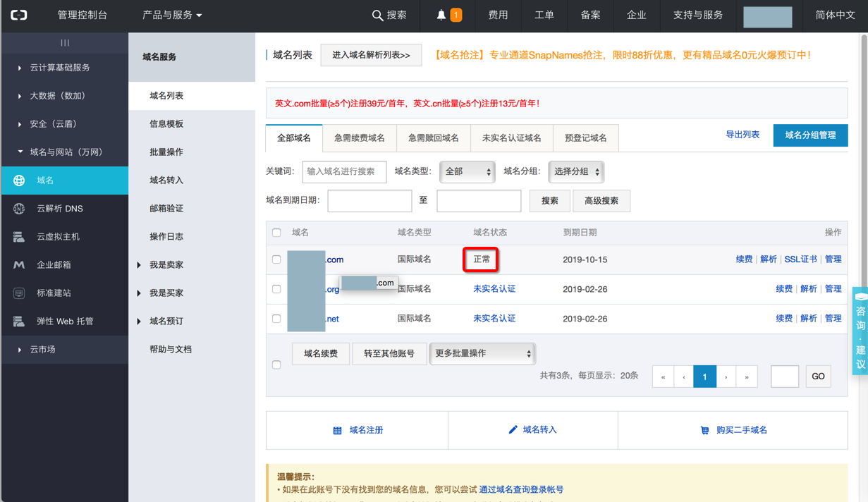This screenshot has width=868, height=502.
Task: Click the GO page jump button
Action: tap(818, 376)
